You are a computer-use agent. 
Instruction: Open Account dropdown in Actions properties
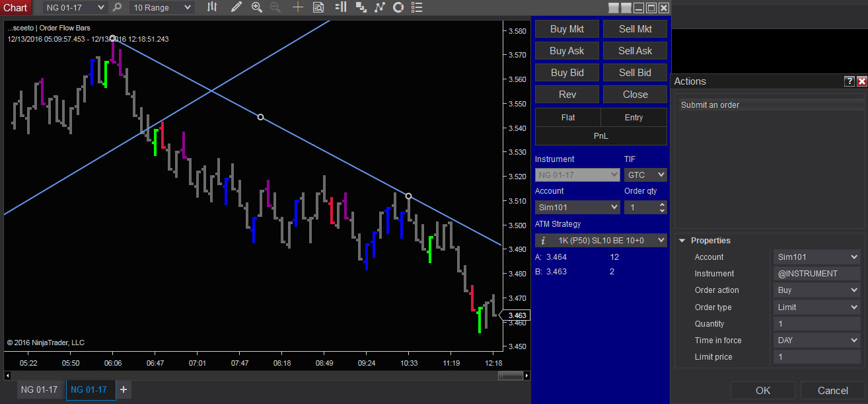tap(817, 257)
